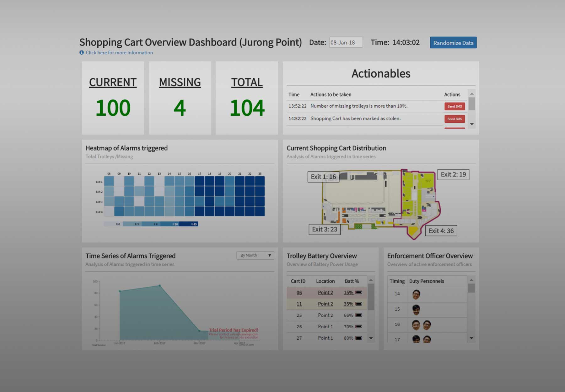
Task: Click the info icon beside more information
Action: click(82, 53)
